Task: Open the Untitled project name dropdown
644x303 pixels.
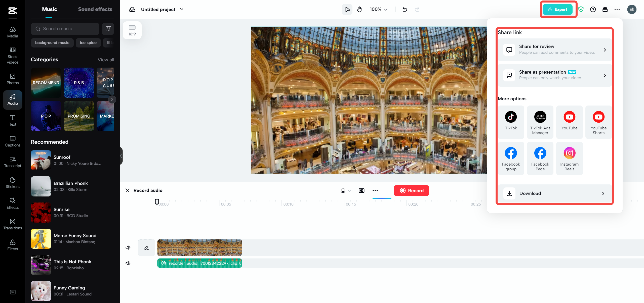Action: (x=182, y=10)
